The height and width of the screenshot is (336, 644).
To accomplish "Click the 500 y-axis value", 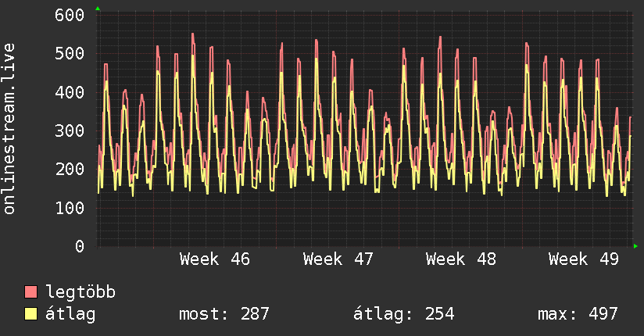I will 70,53.
